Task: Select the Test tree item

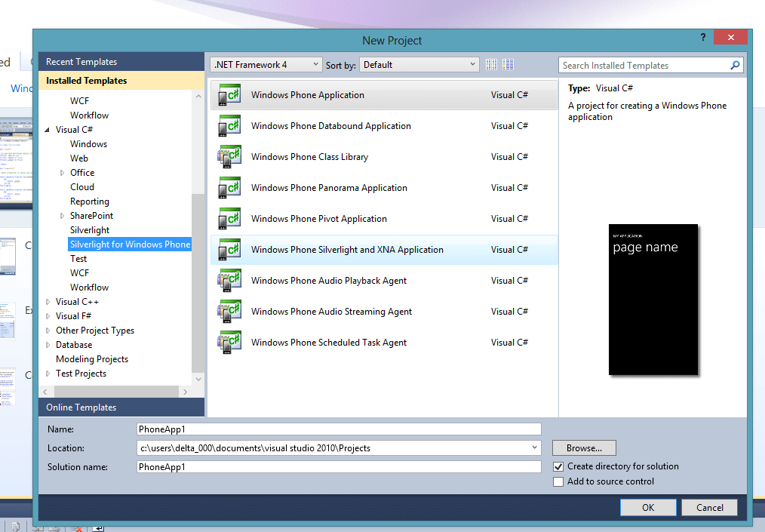Action: [78, 259]
